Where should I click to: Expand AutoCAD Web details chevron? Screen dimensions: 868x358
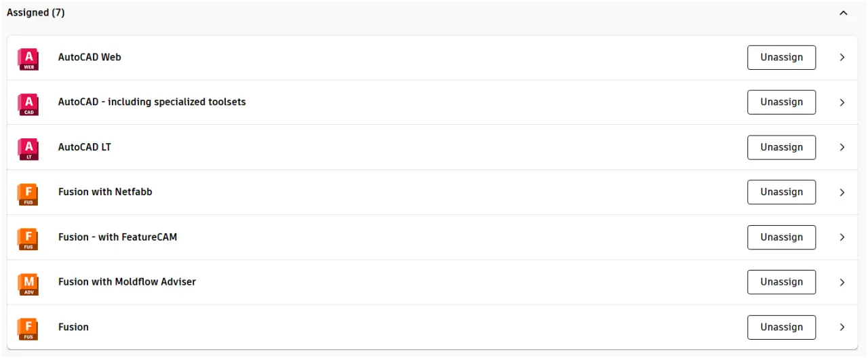(842, 58)
